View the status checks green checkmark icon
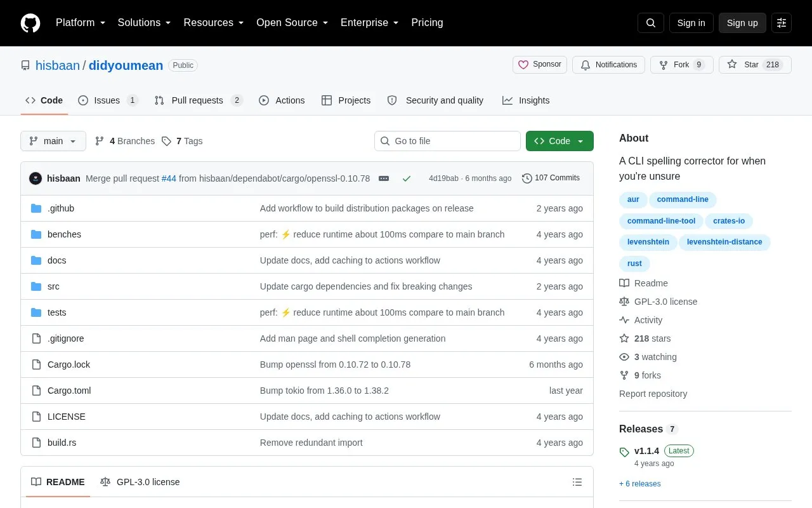The image size is (812, 508). (x=407, y=178)
